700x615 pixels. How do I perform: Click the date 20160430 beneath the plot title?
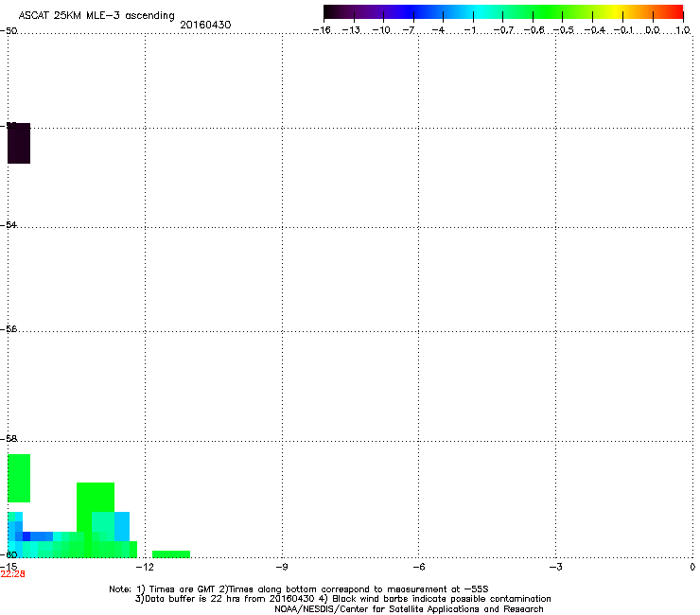[x=205, y=25]
